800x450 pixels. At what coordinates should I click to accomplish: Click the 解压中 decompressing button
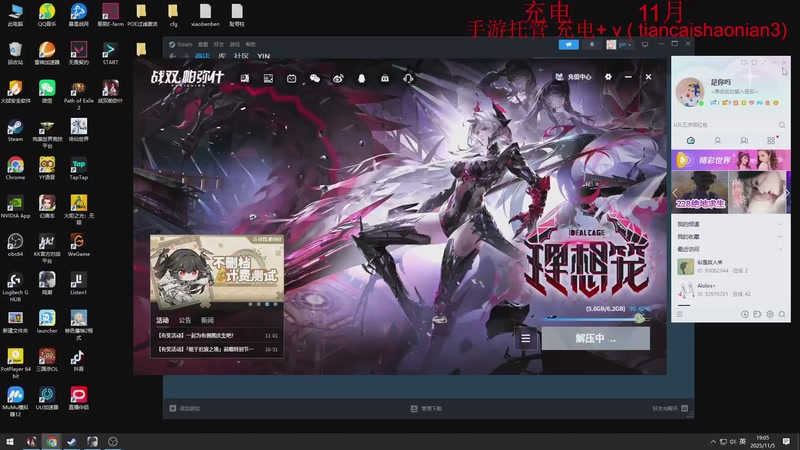coord(595,338)
